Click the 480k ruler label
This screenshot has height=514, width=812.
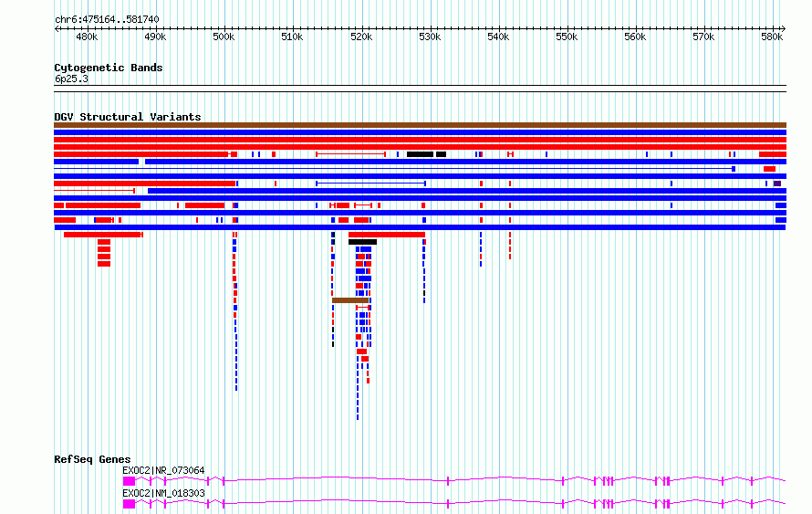point(87,37)
